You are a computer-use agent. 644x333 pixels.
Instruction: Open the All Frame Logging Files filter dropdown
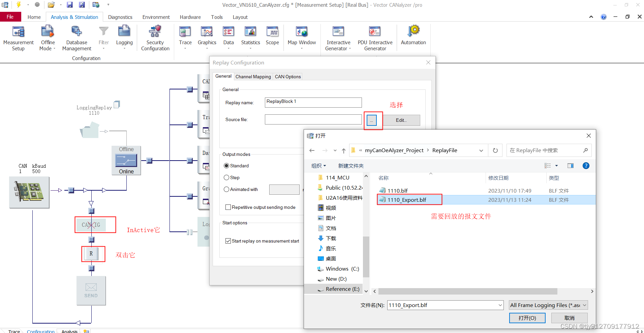click(x=548, y=305)
